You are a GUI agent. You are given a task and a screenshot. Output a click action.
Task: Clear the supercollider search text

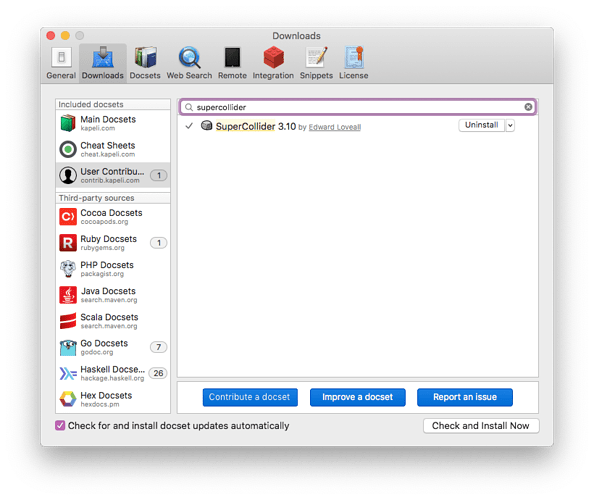pyautogui.click(x=528, y=107)
